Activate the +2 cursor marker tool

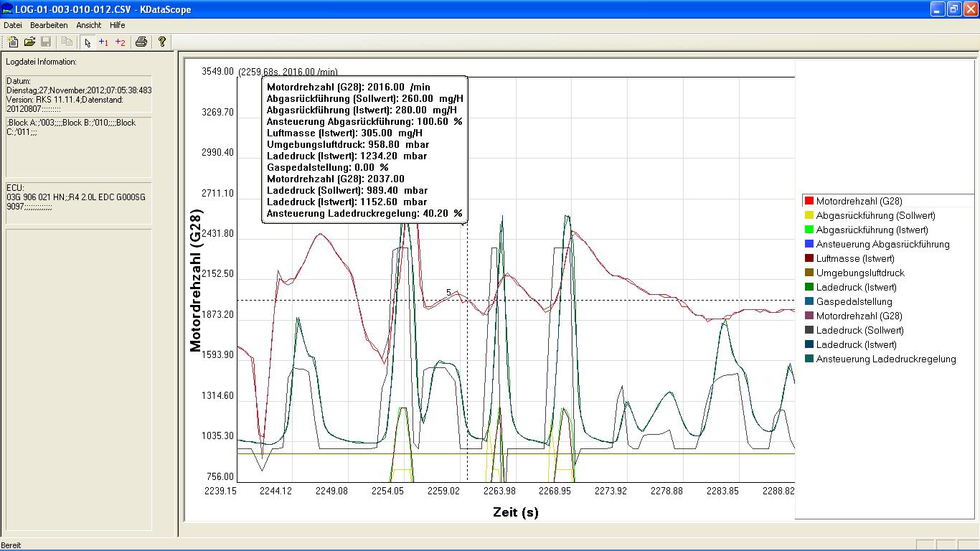point(120,42)
